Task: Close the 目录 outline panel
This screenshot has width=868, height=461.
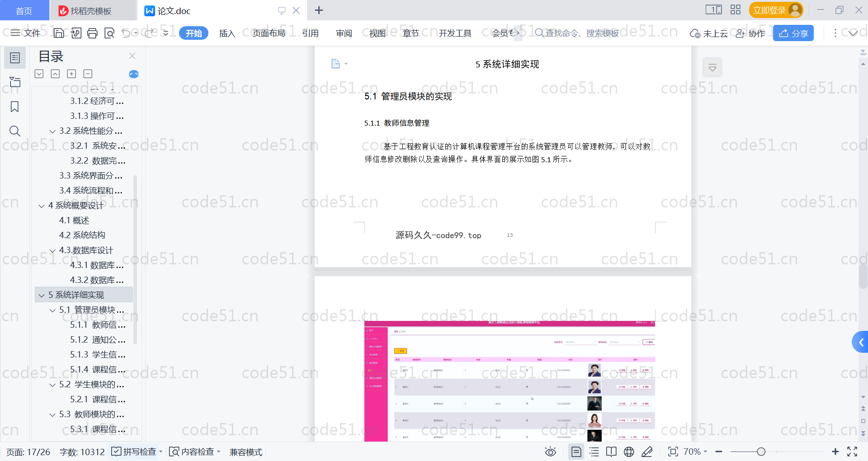Action: pyautogui.click(x=132, y=56)
